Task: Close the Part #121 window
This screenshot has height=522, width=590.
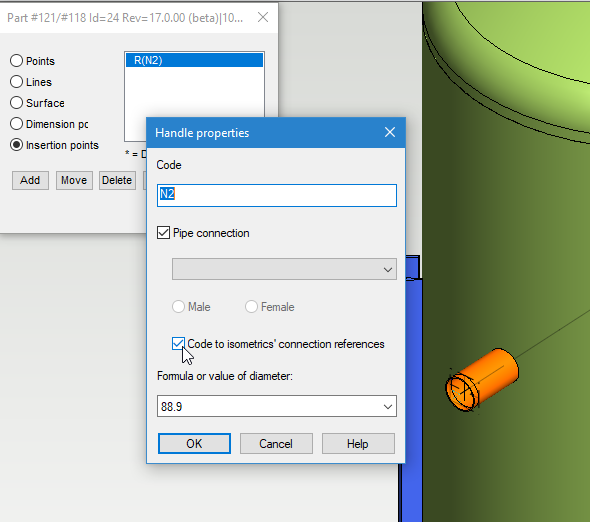Action: point(263,17)
